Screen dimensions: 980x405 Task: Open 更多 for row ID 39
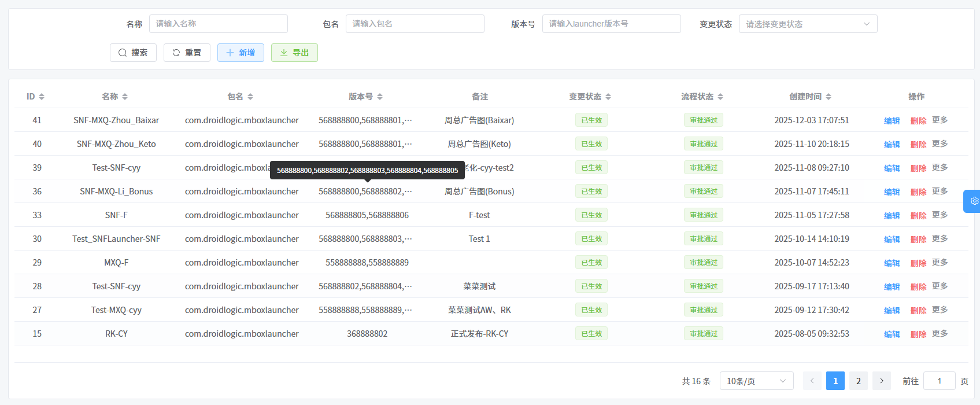pos(940,167)
